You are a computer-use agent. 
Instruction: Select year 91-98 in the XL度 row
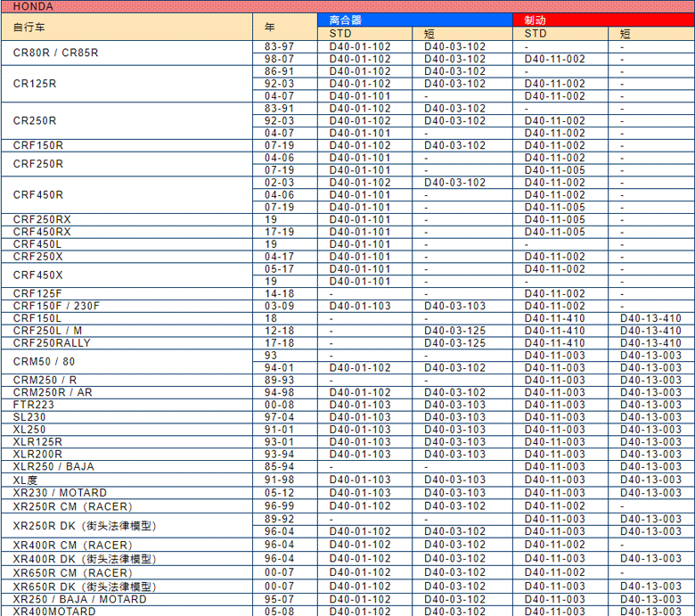pos(279,480)
